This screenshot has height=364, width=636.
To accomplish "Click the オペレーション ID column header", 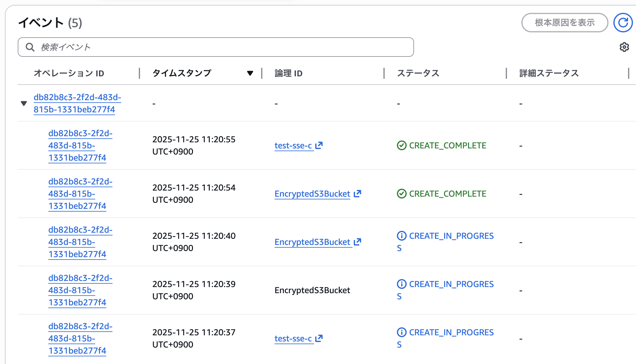I will click(x=69, y=73).
